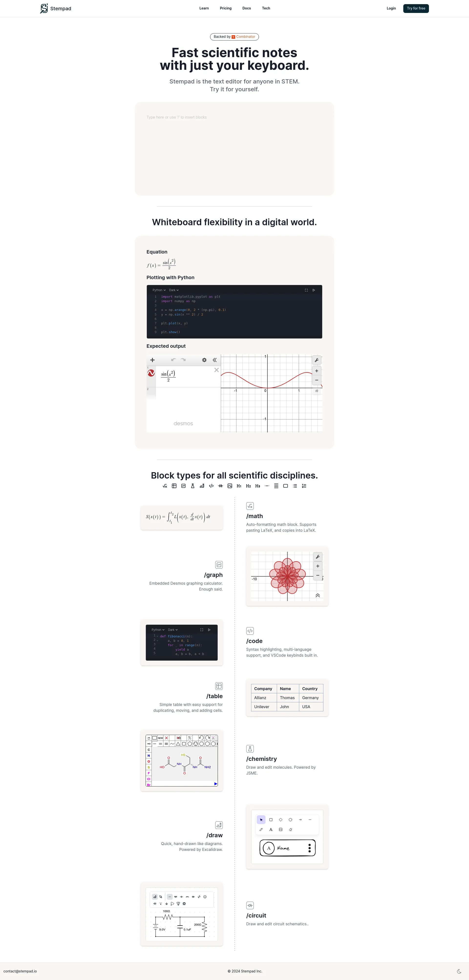The height and width of the screenshot is (980, 469).
Task: Click the Try for free button
Action: tap(416, 8)
